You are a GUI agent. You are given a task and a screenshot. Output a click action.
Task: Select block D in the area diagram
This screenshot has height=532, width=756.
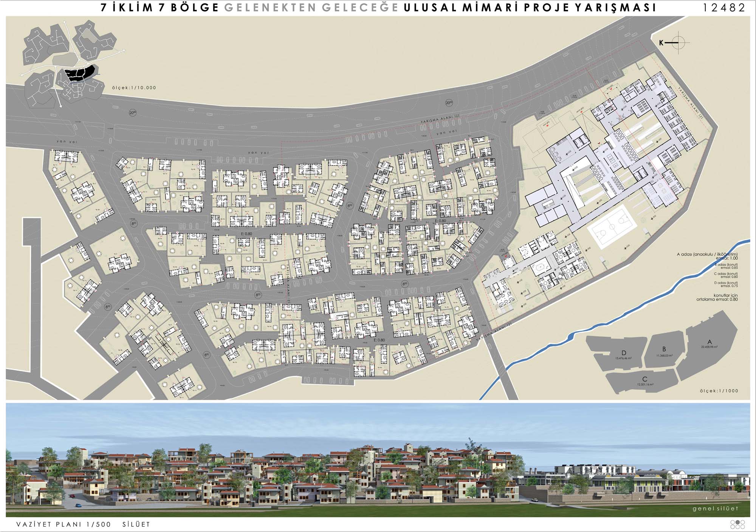point(624,355)
